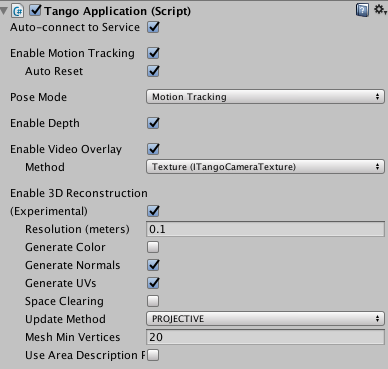Open the component gear settings menu
This screenshot has width=388, height=369.
tap(380, 9)
